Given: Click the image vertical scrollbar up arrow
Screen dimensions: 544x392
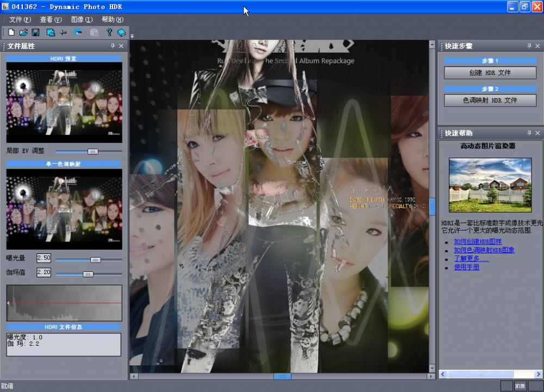Looking at the screenshot, I should tap(432, 45).
